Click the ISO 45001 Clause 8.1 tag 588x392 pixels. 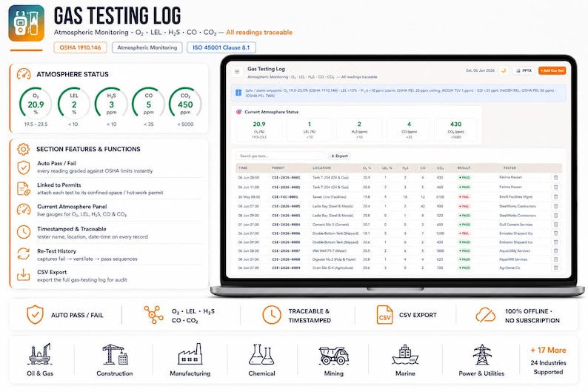(221, 47)
